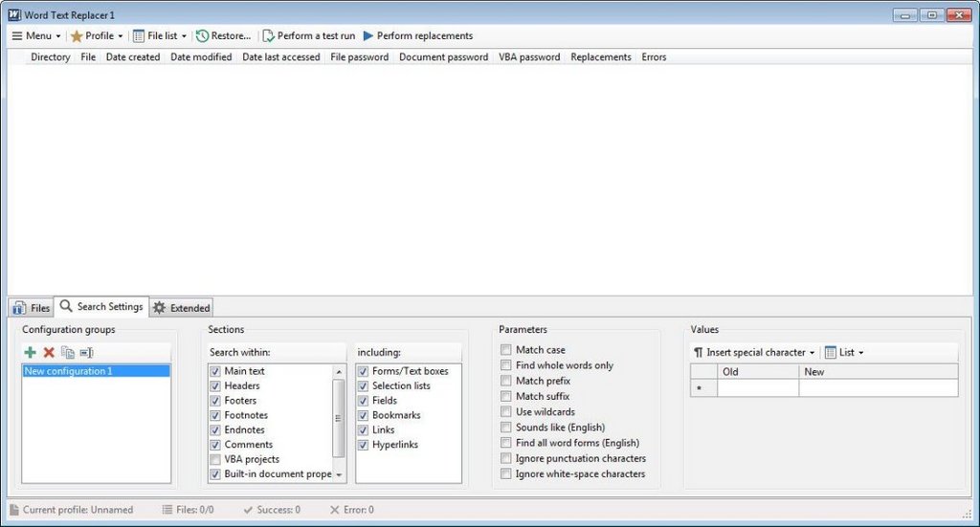
Task: Click the Search within list scroll up arrow
Action: tap(339, 371)
